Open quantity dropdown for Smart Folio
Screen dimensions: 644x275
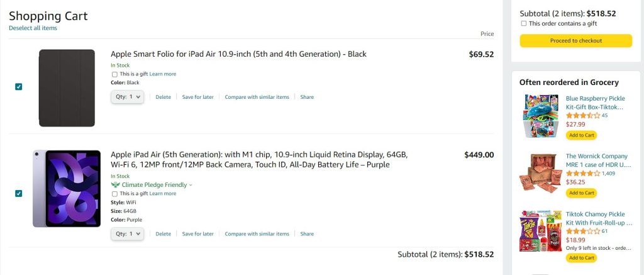click(x=128, y=97)
